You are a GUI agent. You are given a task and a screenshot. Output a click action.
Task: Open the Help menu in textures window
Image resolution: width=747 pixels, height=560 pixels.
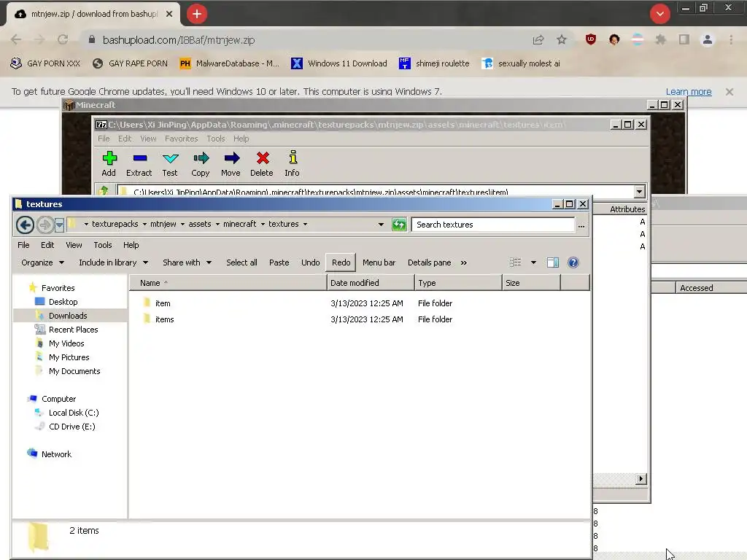click(x=131, y=245)
